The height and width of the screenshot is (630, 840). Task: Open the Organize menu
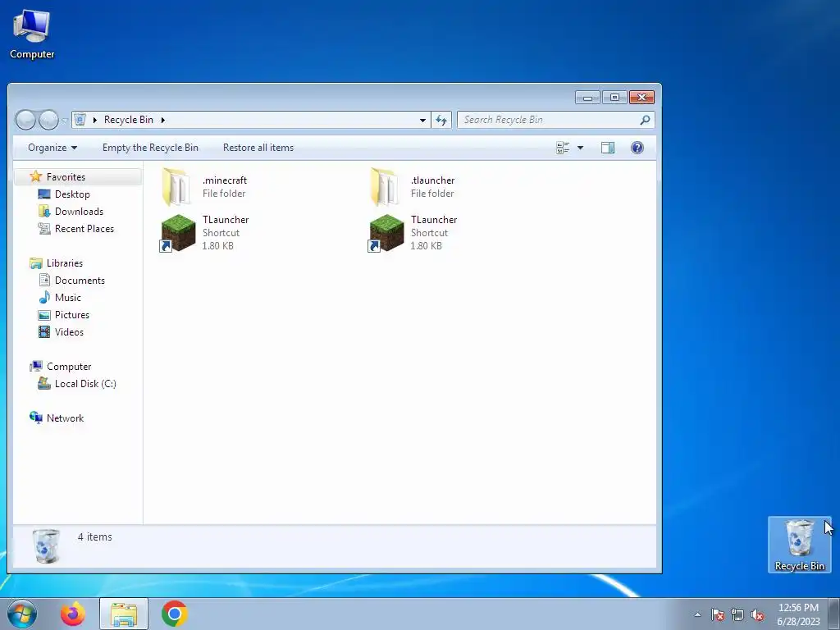tap(52, 148)
